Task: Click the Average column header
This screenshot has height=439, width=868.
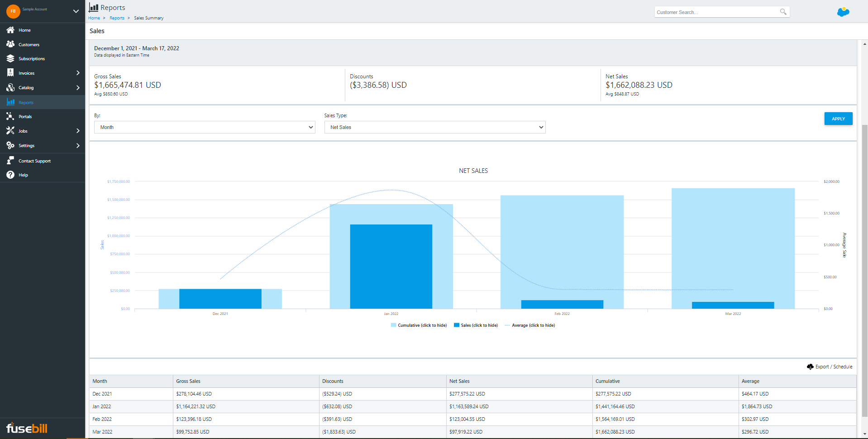Action: pyautogui.click(x=797, y=381)
